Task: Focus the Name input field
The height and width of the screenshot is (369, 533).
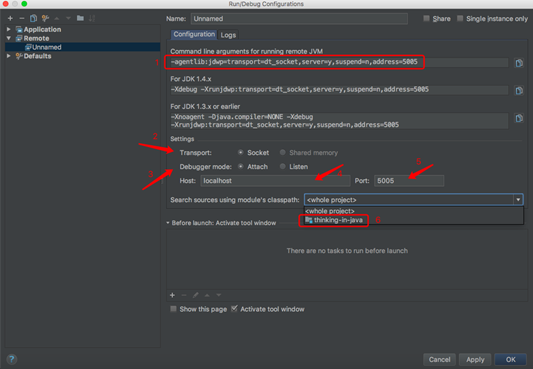Action: pos(299,19)
